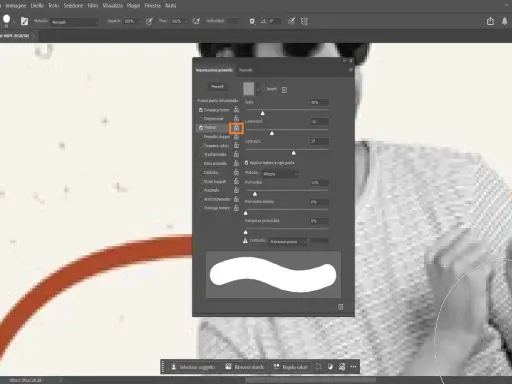
Task: Enable the Dinamica colore checkbox
Action: point(201,146)
